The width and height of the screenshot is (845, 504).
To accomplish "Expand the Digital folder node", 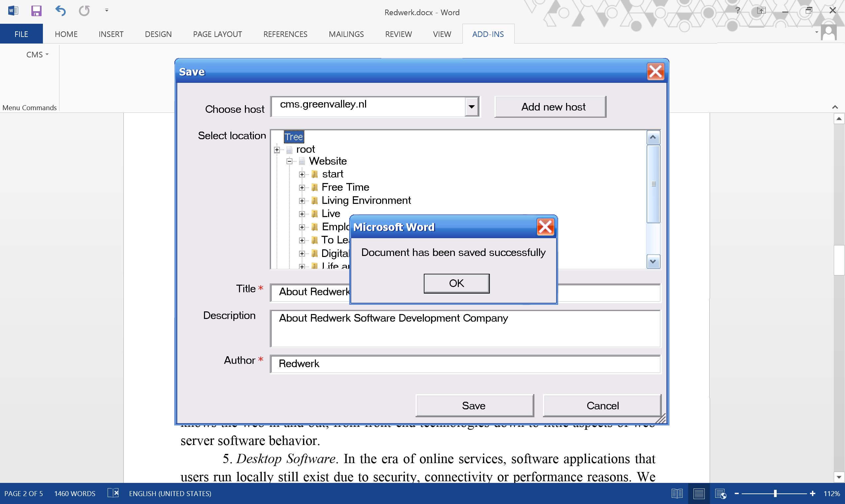I will (x=302, y=253).
